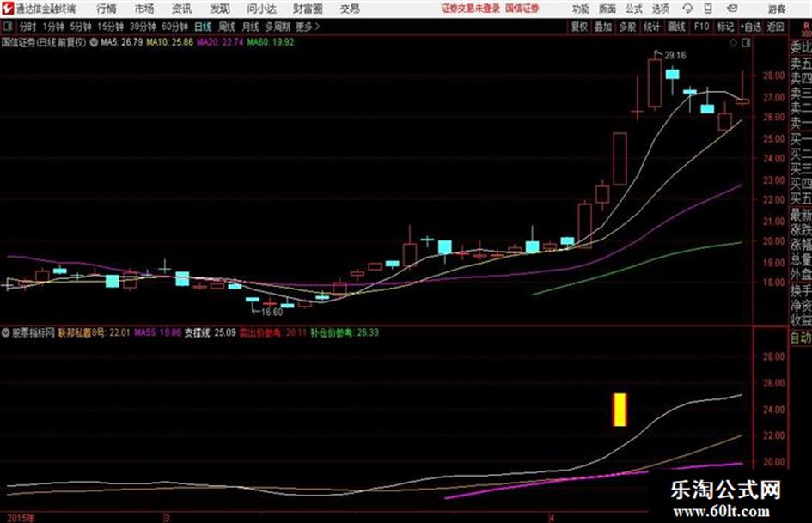Open the 功能 menu
This screenshot has height=523, width=812.
581,9
